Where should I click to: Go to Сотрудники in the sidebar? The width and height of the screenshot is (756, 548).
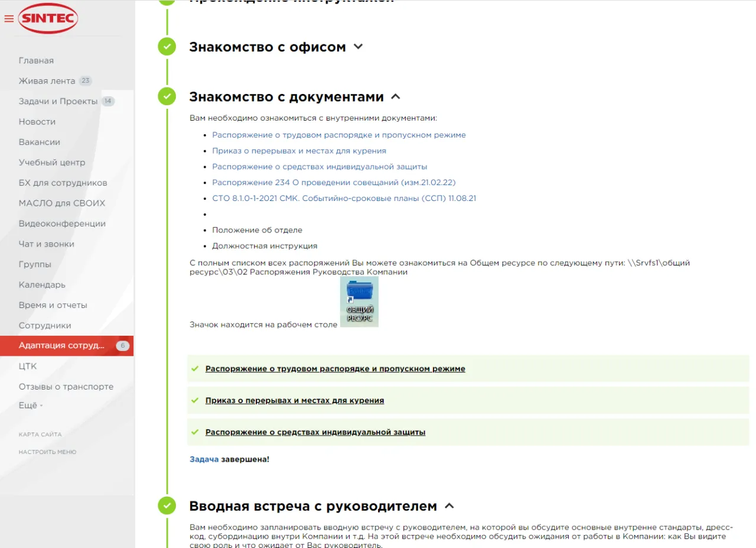45,326
